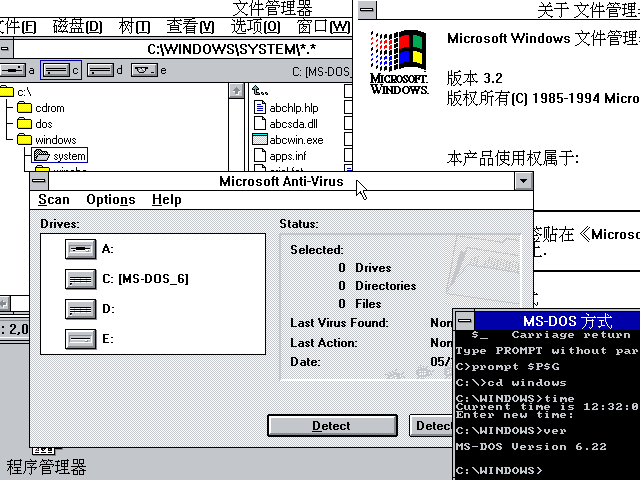Select the abcwin.exe program icon
Viewport: 640px width, 480px height.
pos(260,140)
